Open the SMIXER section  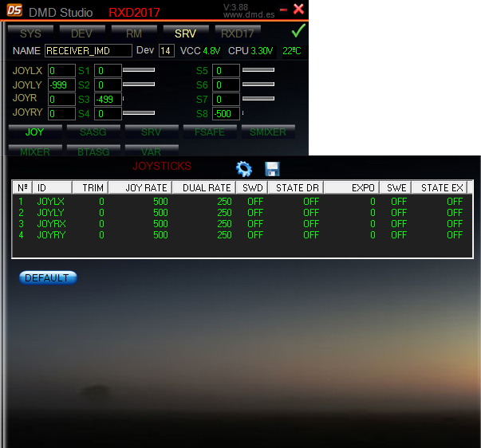(x=268, y=132)
